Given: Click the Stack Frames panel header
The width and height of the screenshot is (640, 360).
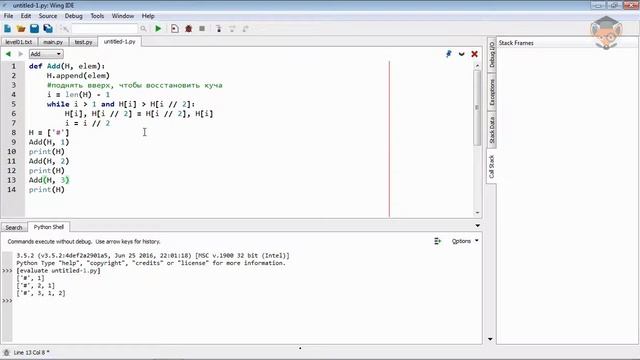Looking at the screenshot, I should (x=516, y=43).
